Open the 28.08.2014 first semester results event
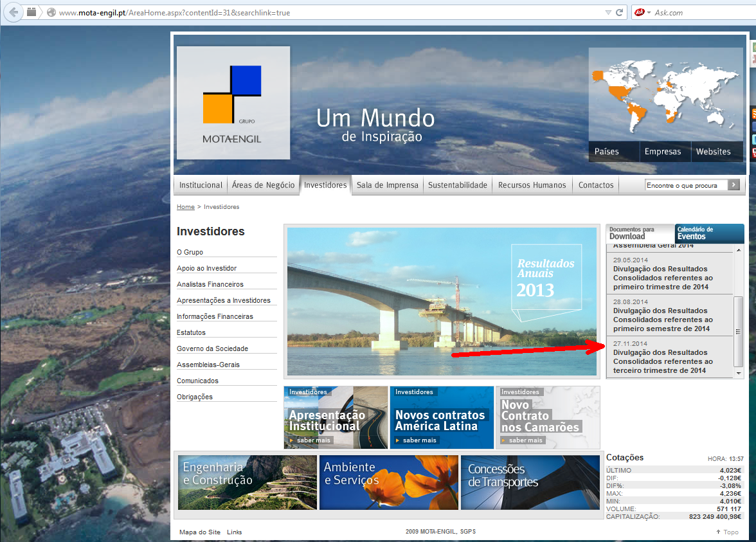Viewport: 756px width, 542px height. coord(670,315)
